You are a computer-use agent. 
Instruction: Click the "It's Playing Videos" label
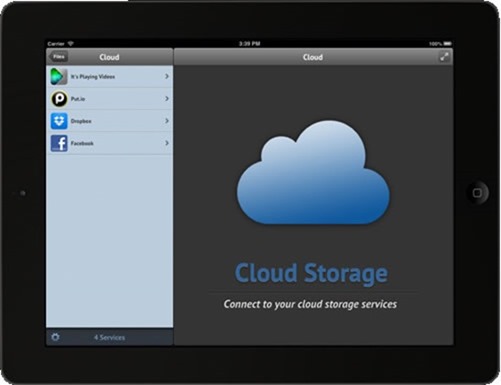pos(93,77)
